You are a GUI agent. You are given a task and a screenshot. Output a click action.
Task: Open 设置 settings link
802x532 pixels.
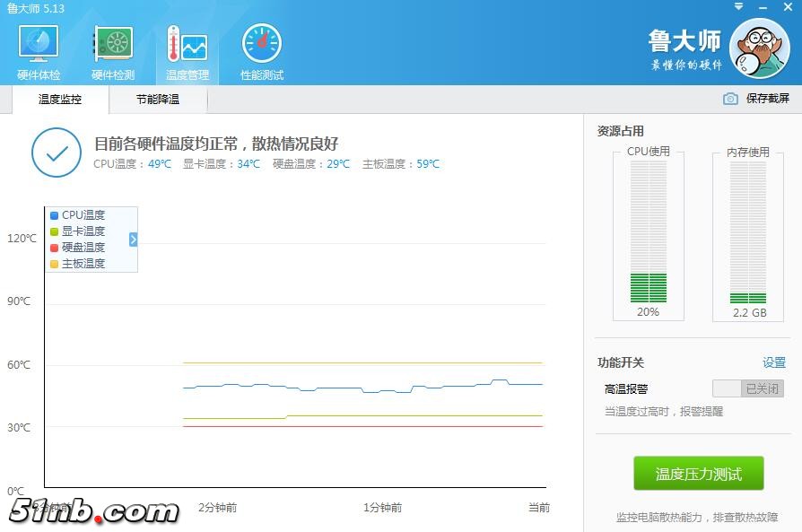(x=773, y=362)
